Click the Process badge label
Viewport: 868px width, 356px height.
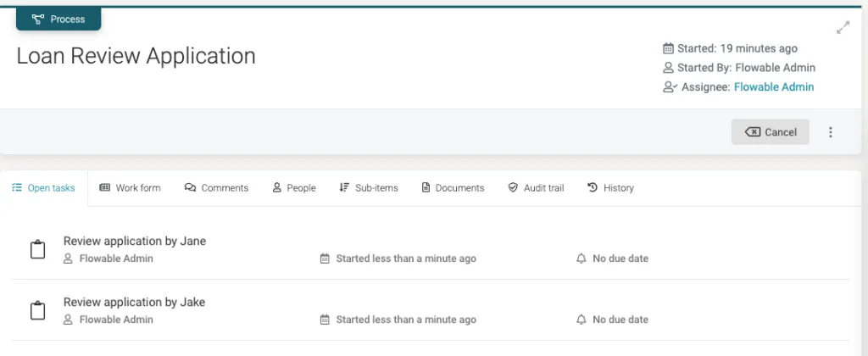58,19
